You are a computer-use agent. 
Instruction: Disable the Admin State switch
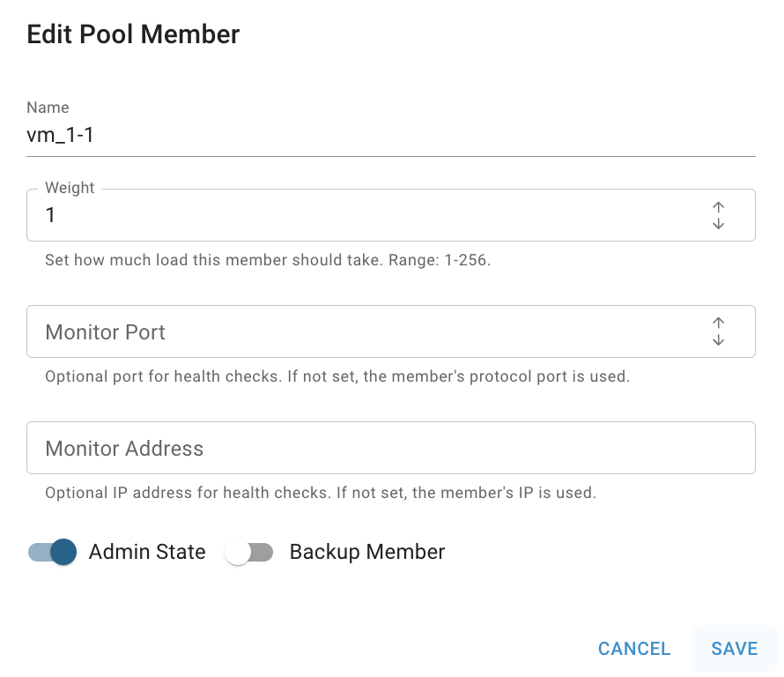point(53,552)
